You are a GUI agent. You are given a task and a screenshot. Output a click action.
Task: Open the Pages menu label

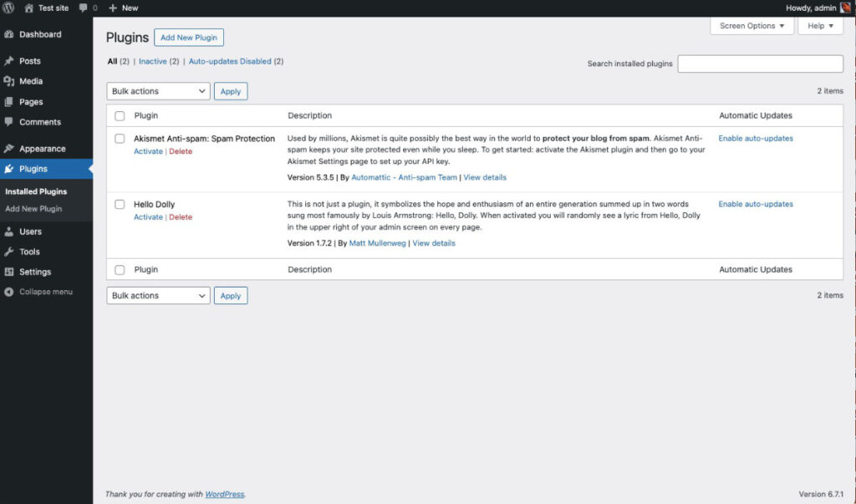coord(31,102)
